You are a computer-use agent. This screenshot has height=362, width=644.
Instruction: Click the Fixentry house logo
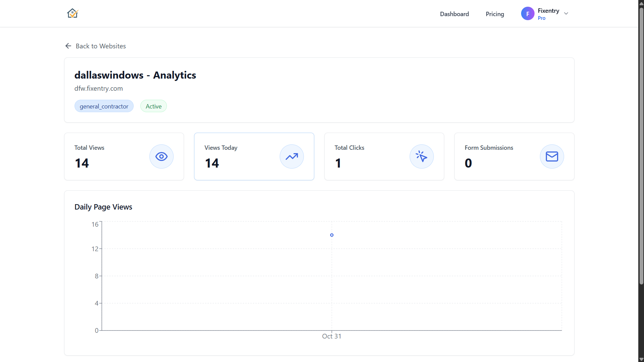73,13
